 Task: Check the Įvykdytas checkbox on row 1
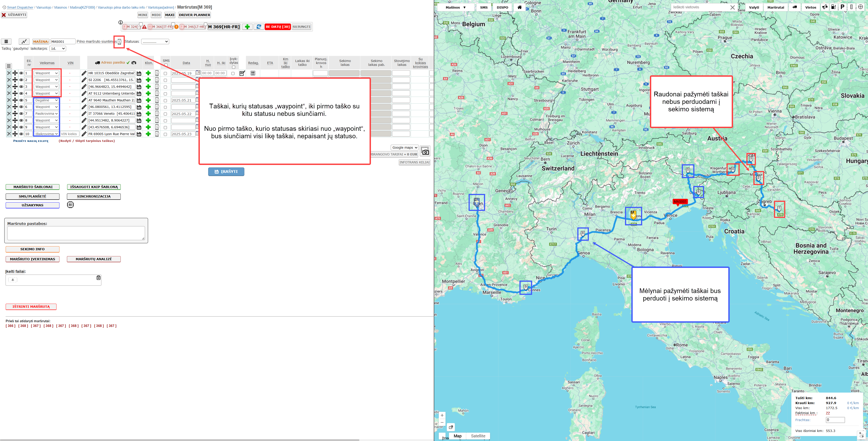tap(233, 74)
